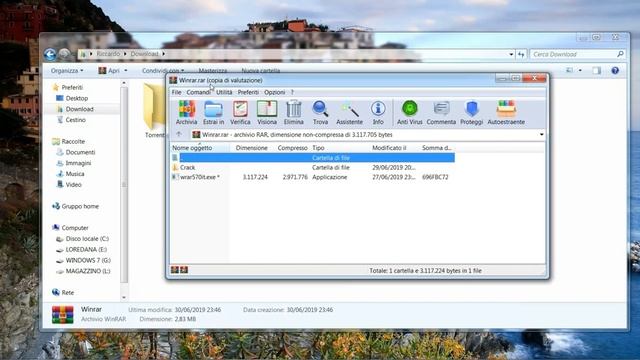Click the Explorer help question mark icon
Viewport: 640px width, 360px height.
tap(615, 71)
